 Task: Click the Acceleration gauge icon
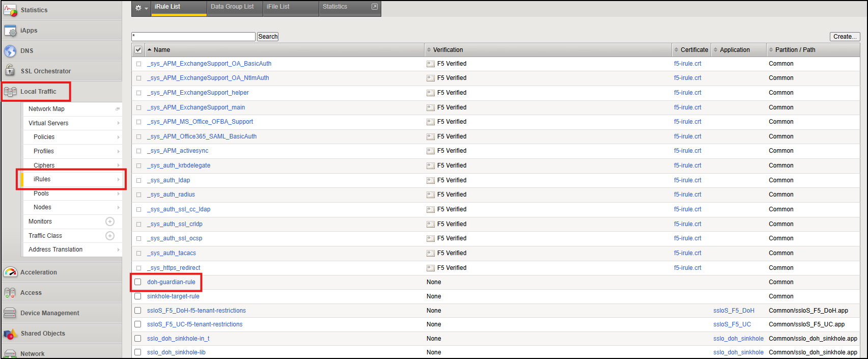tap(10, 272)
